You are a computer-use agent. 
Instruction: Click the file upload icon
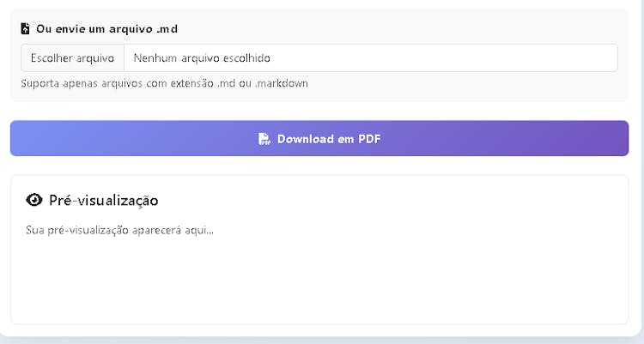click(26, 29)
